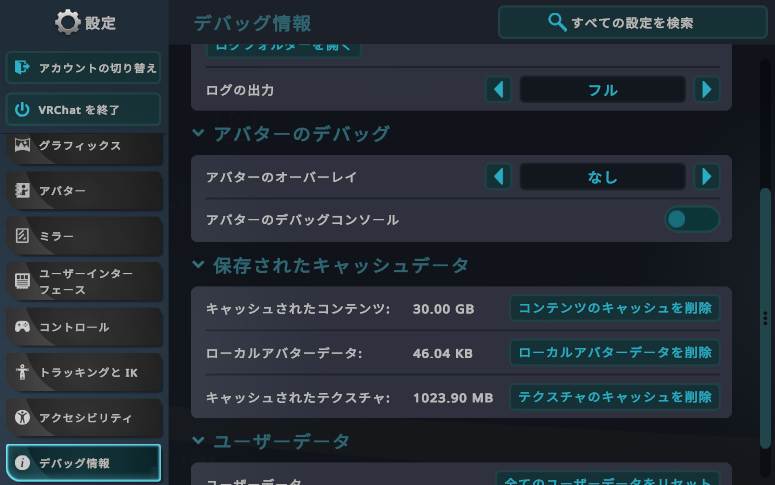This screenshot has width=775, height=485.
Task: Click the Mirror category icon
Action: coord(22,236)
